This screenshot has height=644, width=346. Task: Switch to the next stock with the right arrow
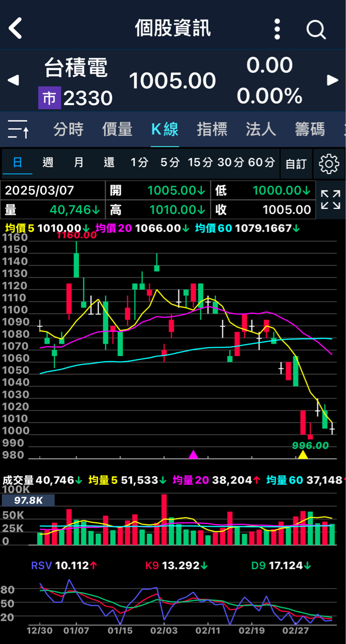click(x=333, y=80)
